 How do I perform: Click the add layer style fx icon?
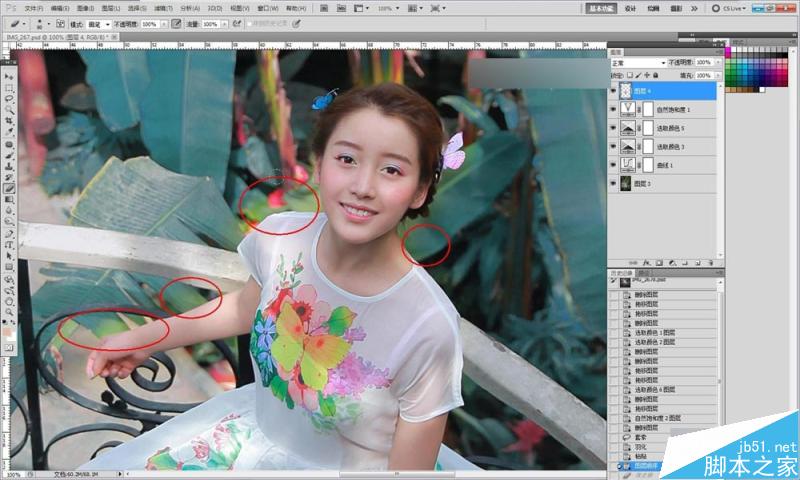(x=646, y=263)
